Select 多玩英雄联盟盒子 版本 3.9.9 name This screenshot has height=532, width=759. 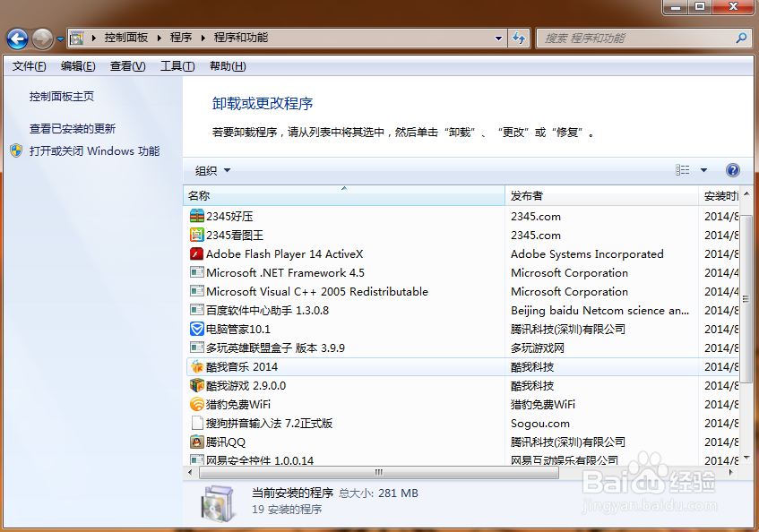click(x=275, y=348)
